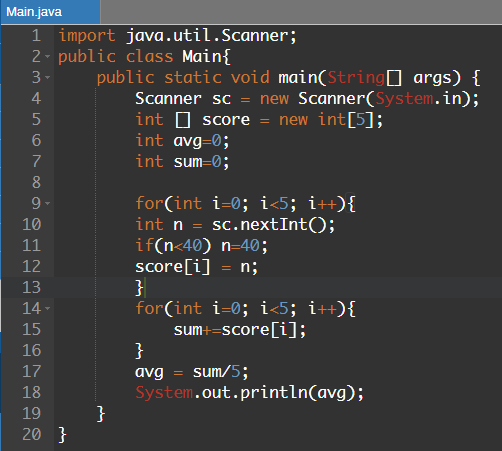Collapse the first for loop fold on line 9
The image size is (502, 451).
click(48, 203)
